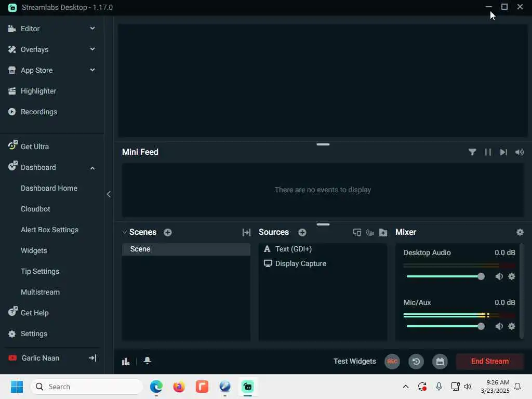
Task: Open performance stats bar-chart icon
Action: [x=126, y=362]
